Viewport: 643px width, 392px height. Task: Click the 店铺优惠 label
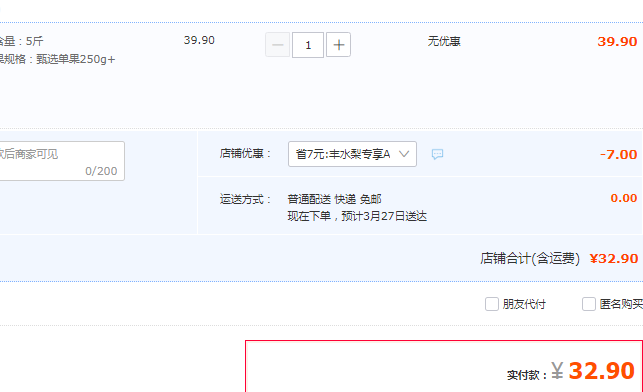pyautogui.click(x=246, y=154)
